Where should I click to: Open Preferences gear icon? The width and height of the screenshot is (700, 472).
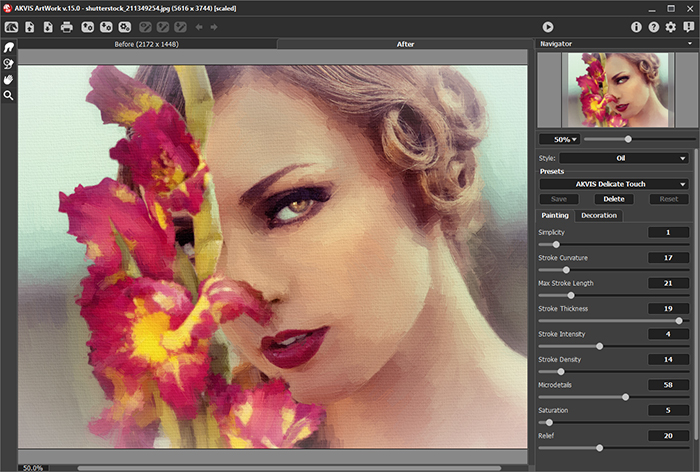pyautogui.click(x=671, y=27)
